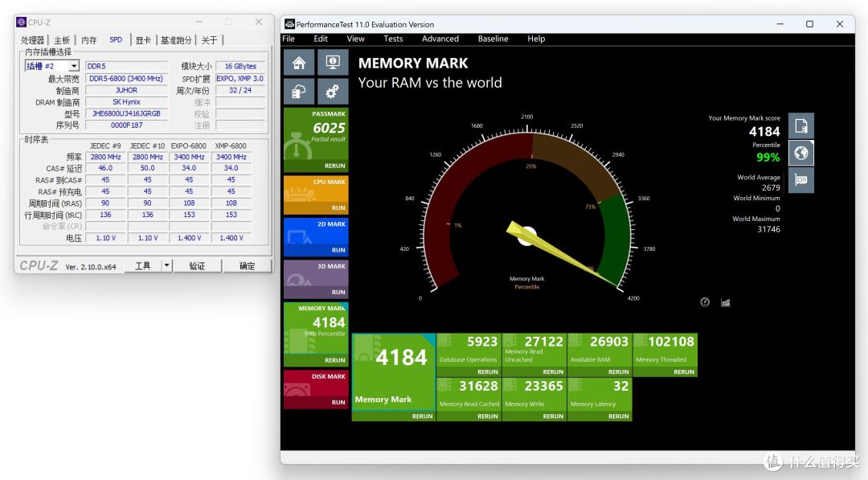Open the Baseline menu
Viewport: 868px width, 480px height.
[x=493, y=39]
